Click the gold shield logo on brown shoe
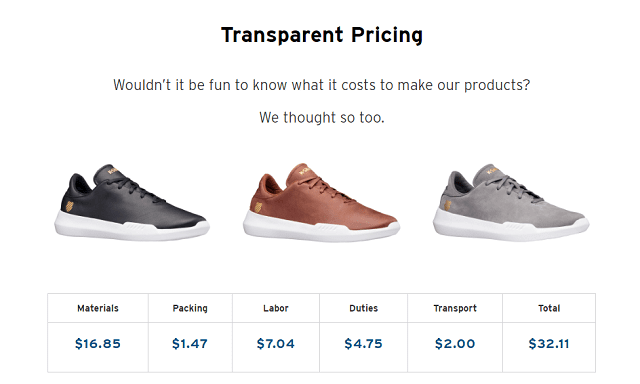The width and height of the screenshot is (640, 384). coord(258,206)
